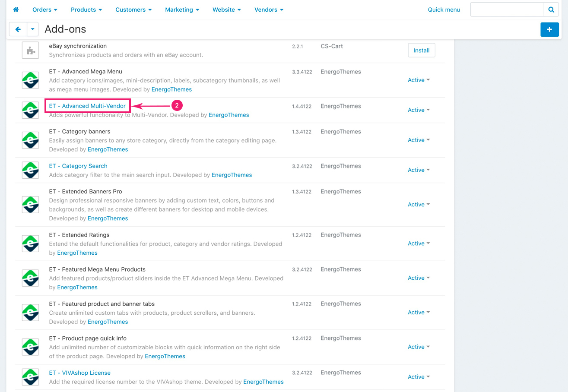Open Active dropdown for Featured product and banner tabs
Screen dimensions: 568x392
click(419, 313)
